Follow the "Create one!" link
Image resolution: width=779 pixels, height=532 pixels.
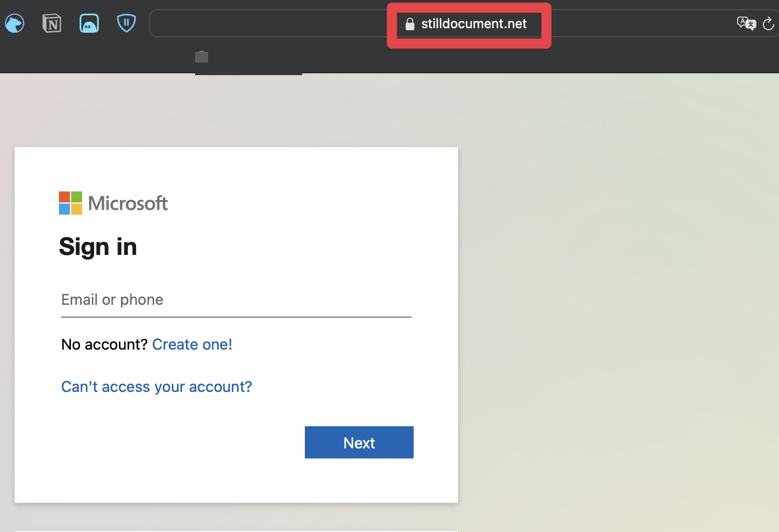[192, 345]
